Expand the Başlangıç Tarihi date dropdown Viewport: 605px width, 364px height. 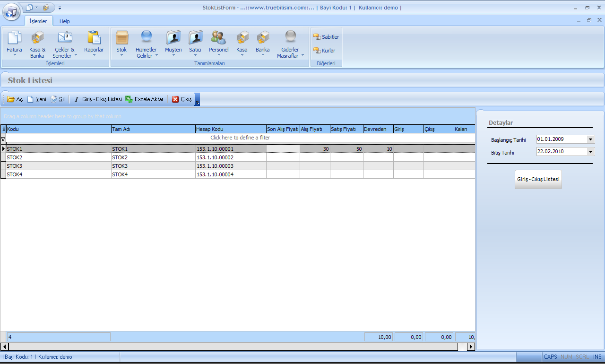590,139
